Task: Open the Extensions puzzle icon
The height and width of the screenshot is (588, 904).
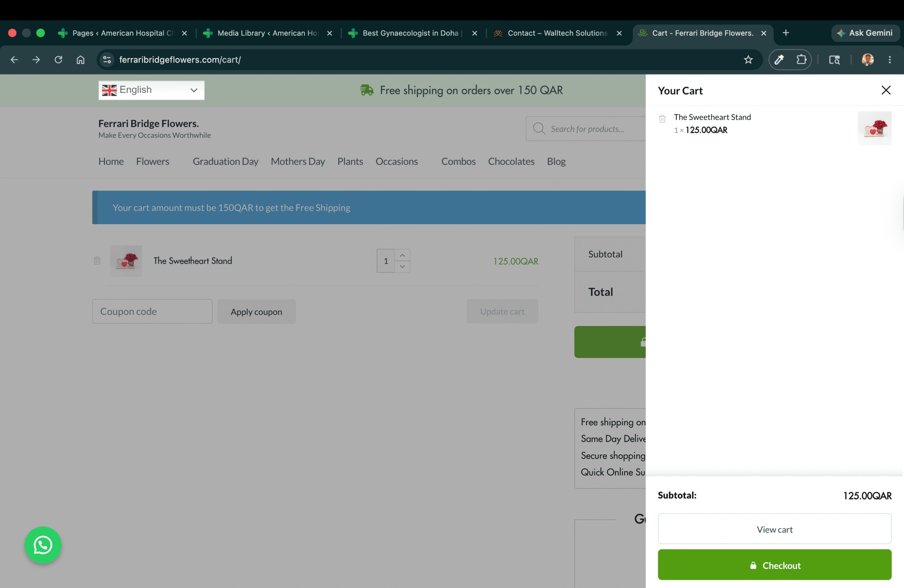Action: coord(802,60)
